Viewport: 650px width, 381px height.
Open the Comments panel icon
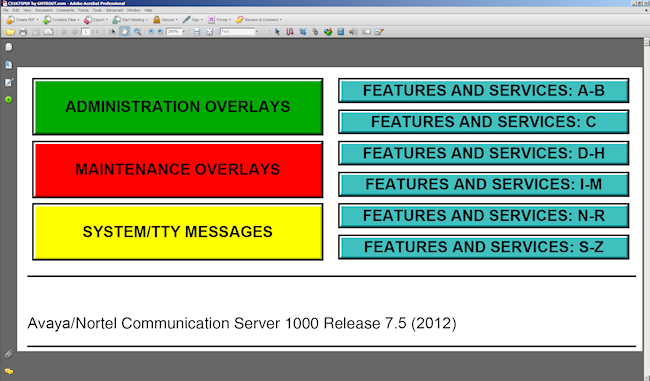tap(9, 371)
